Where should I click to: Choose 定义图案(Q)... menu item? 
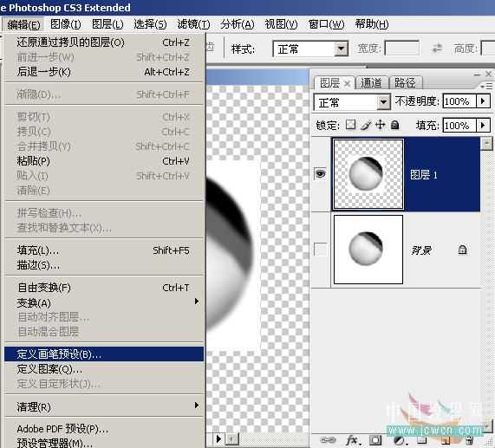point(104,369)
